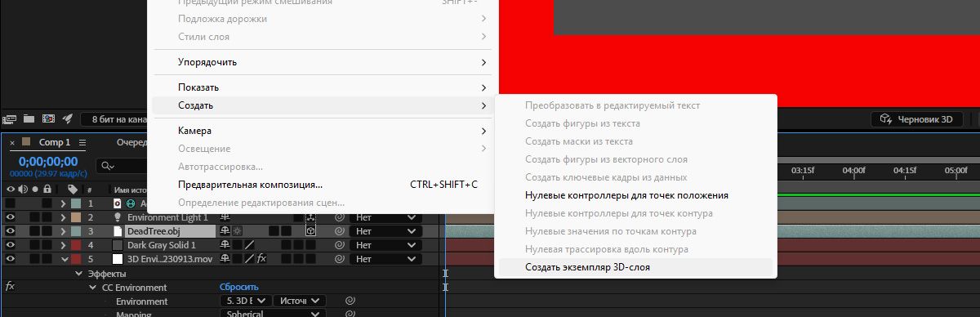Viewport: 980px width, 317px height.
Task: Click the pick whip spiral on Environment Light 1
Action: pos(339,217)
